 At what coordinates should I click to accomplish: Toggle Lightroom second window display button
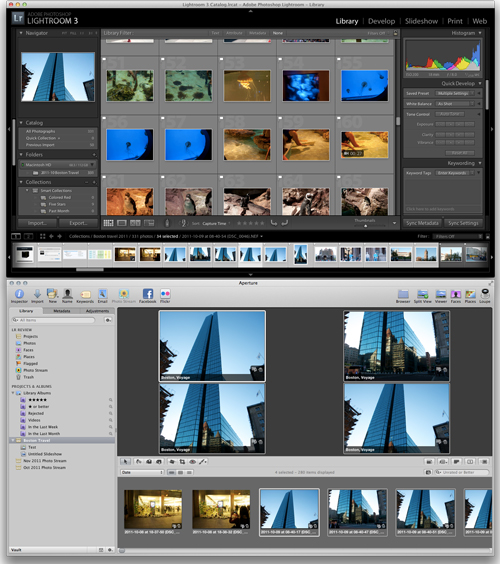[x=28, y=236]
